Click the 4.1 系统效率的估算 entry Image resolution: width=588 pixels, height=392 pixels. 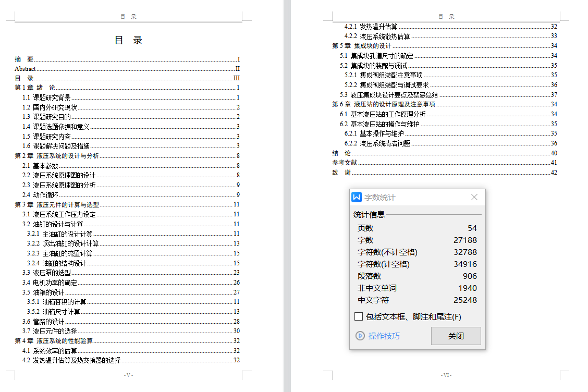coord(131,351)
